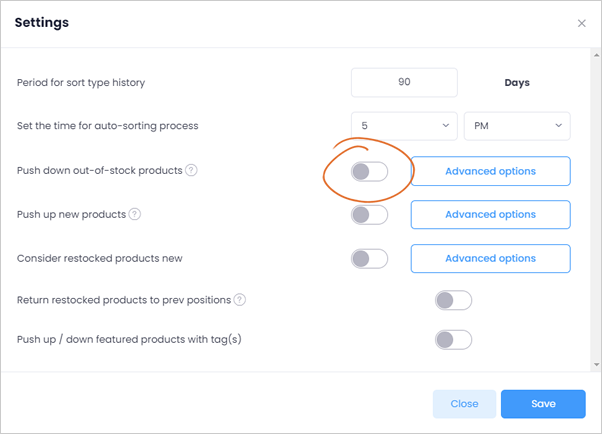Click the scrollbar down arrow
602x434 pixels.
coord(596,364)
